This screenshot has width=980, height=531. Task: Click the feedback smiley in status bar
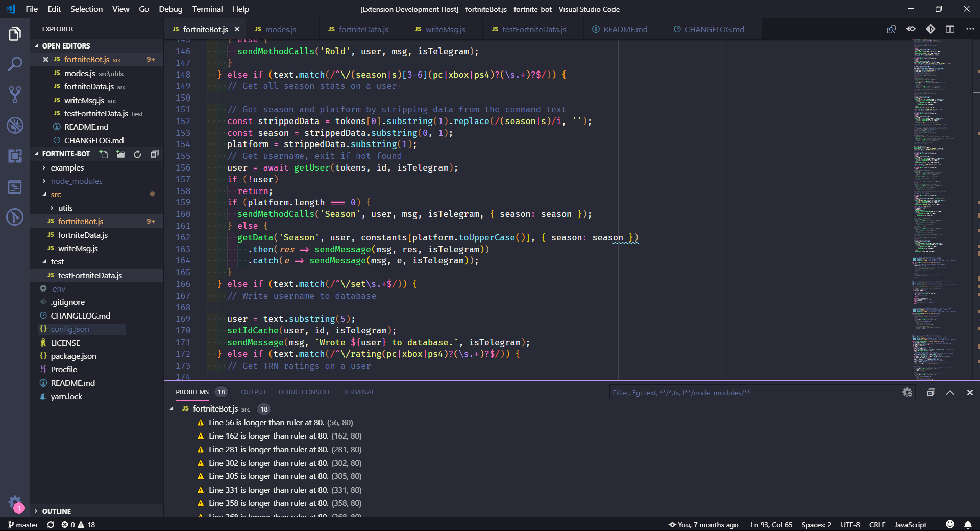tap(950, 524)
